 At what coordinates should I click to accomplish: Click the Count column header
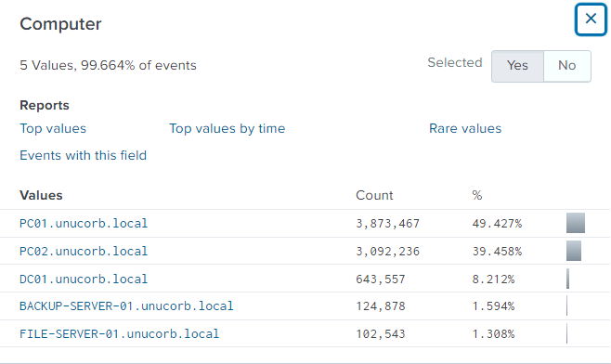374,195
